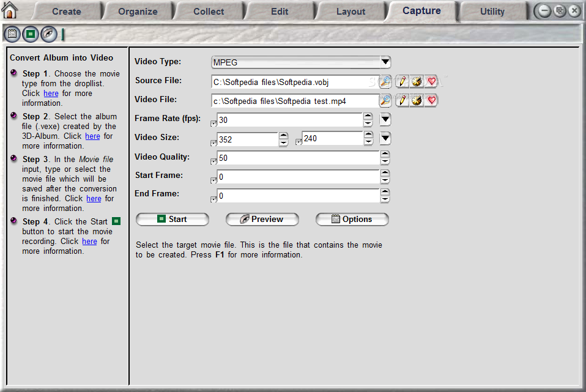Click the Start button
Screen dimensions: 586x392
[x=172, y=220]
